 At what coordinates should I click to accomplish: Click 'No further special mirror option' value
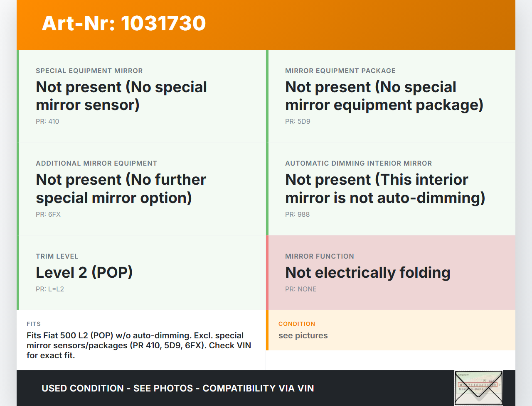(121, 188)
